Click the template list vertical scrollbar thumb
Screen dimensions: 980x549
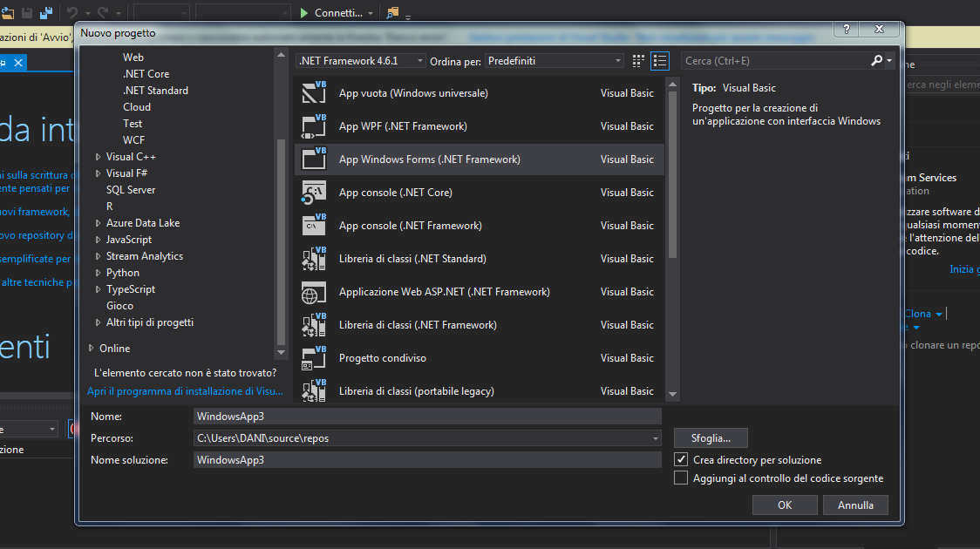tap(672, 175)
